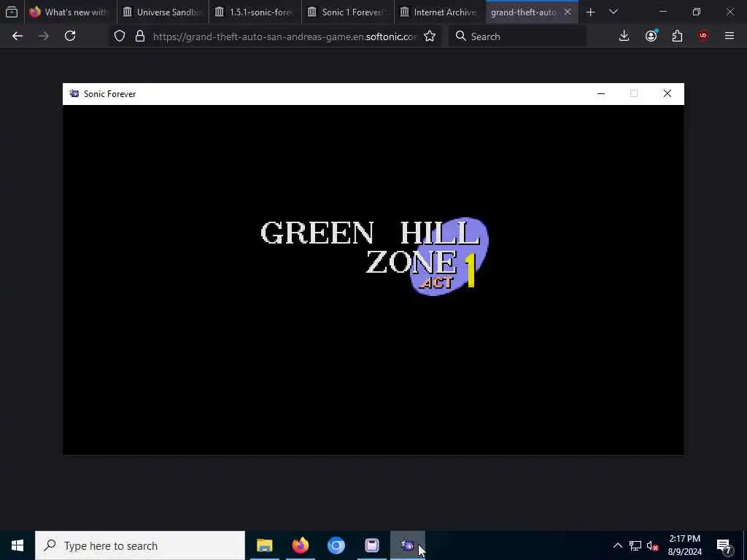Restore down the Firefox window

697,12
